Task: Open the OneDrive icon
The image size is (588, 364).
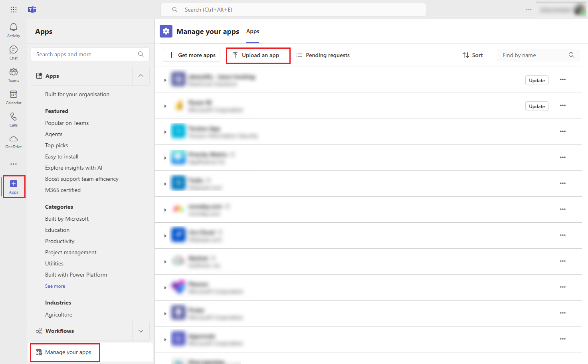Action: [x=13, y=140]
